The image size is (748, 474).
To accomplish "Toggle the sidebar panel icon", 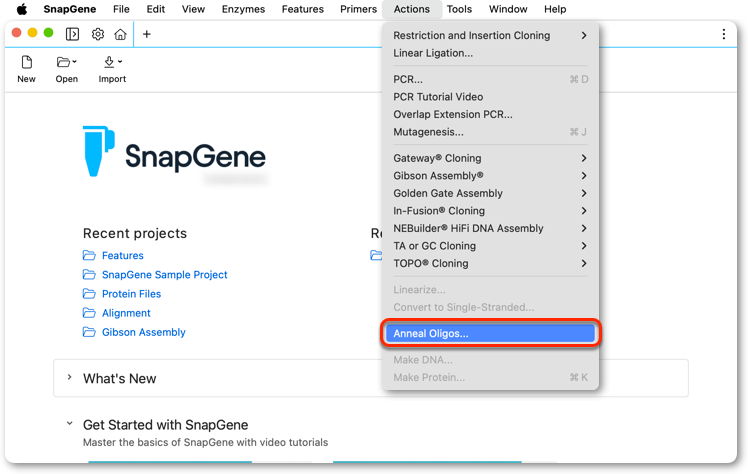I will [x=73, y=34].
